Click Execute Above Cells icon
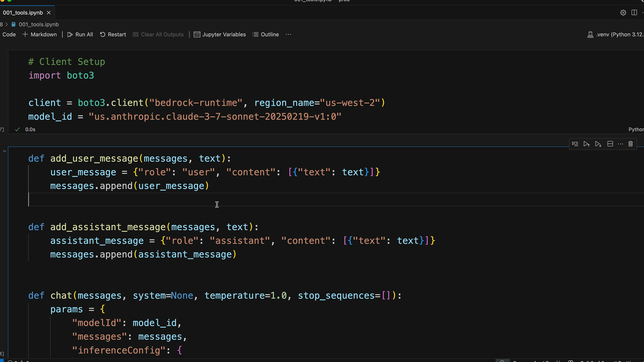The image size is (644, 362). 586,144
